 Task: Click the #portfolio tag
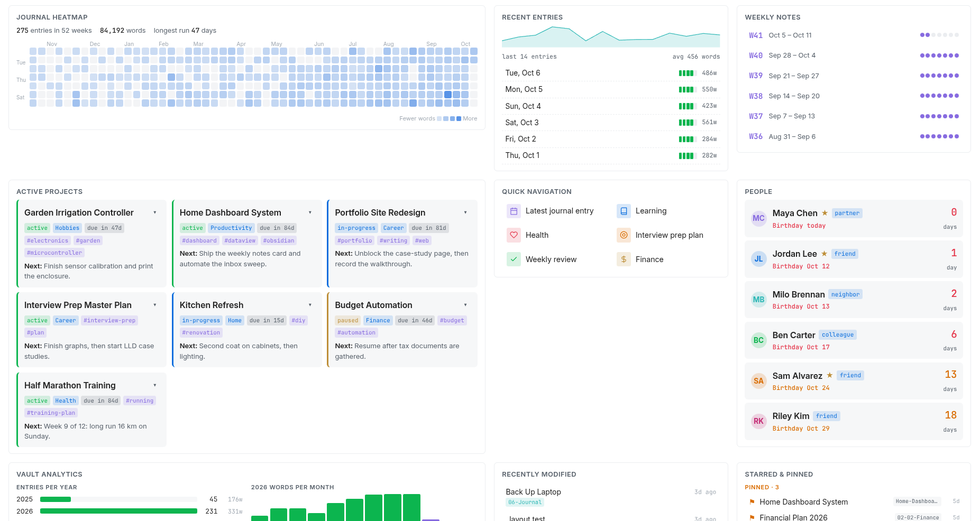[355, 240]
